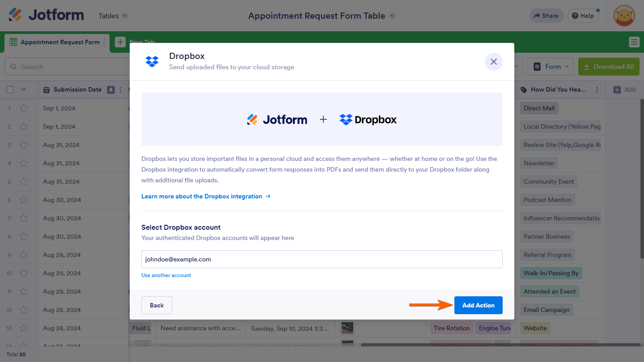Open the user avatar profile menu

(624, 16)
